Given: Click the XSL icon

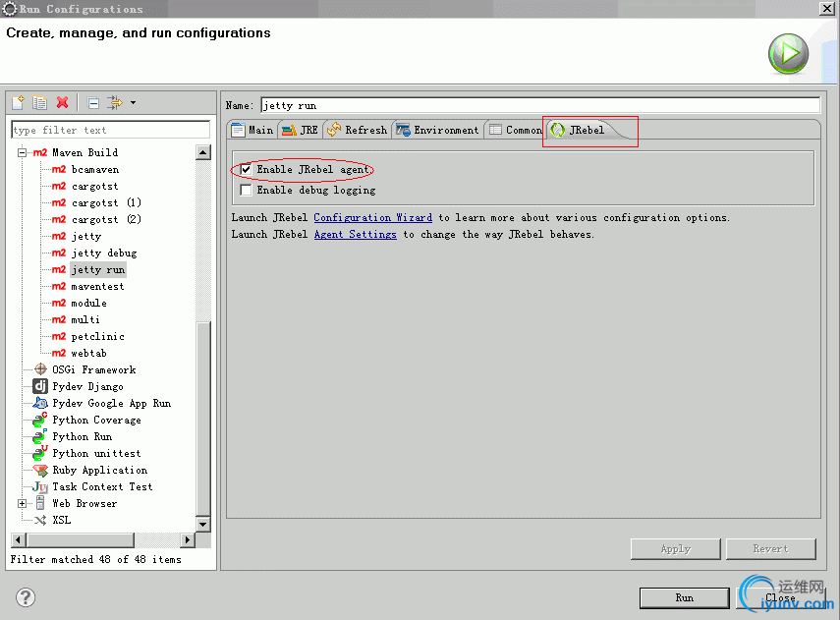Looking at the screenshot, I should (x=40, y=520).
